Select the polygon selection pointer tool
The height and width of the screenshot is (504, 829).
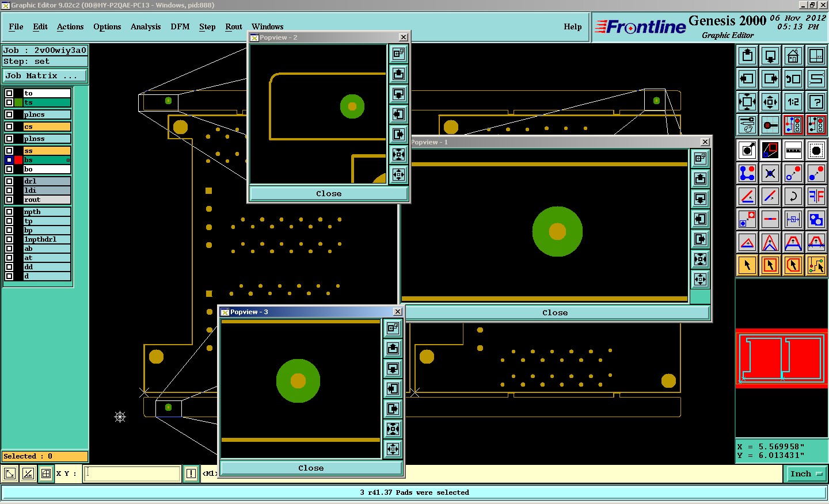(793, 265)
